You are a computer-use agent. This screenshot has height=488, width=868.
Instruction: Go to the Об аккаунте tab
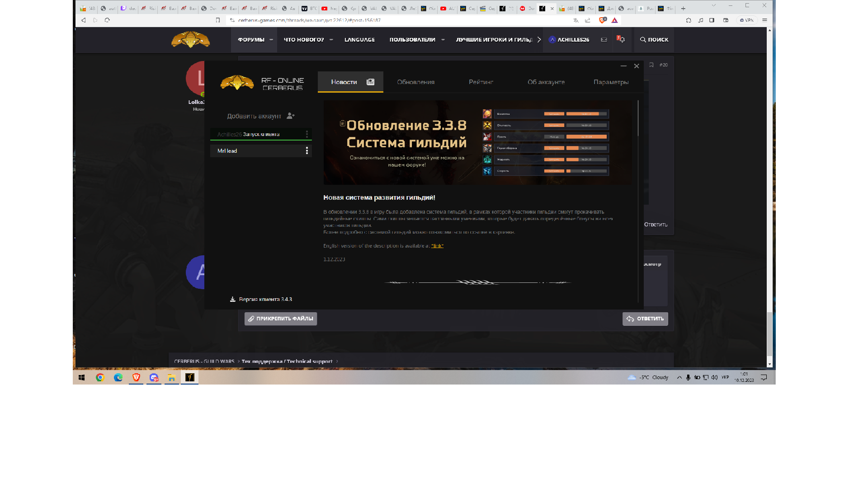546,82
